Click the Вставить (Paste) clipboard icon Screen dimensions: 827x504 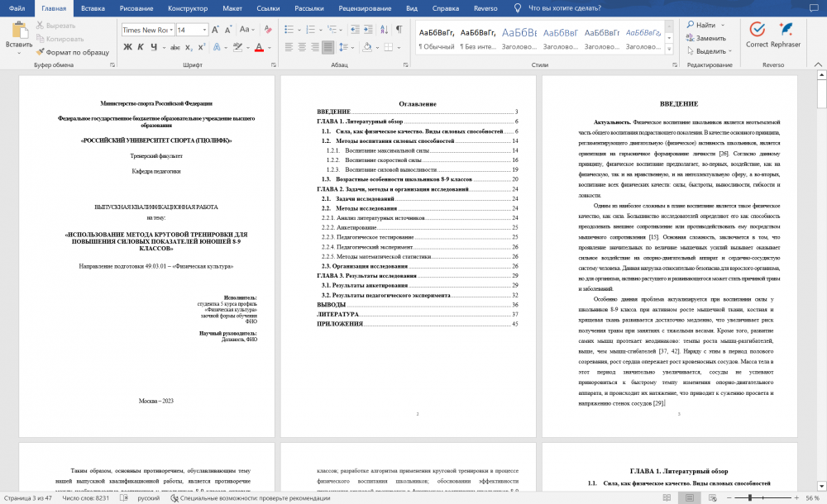tap(20, 31)
